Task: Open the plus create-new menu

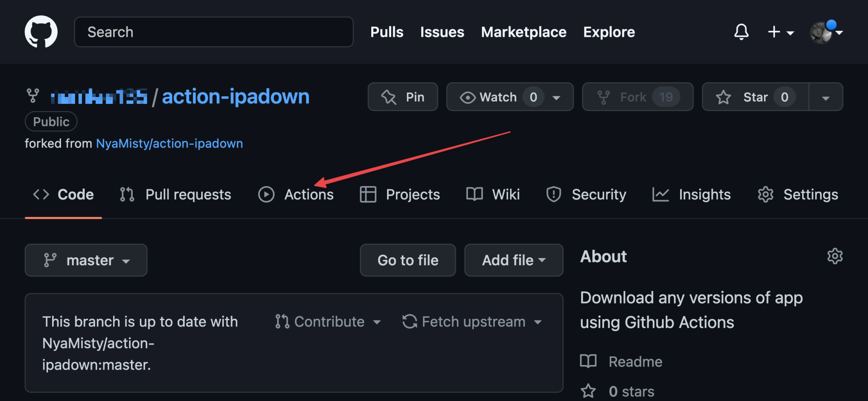Action: (781, 32)
